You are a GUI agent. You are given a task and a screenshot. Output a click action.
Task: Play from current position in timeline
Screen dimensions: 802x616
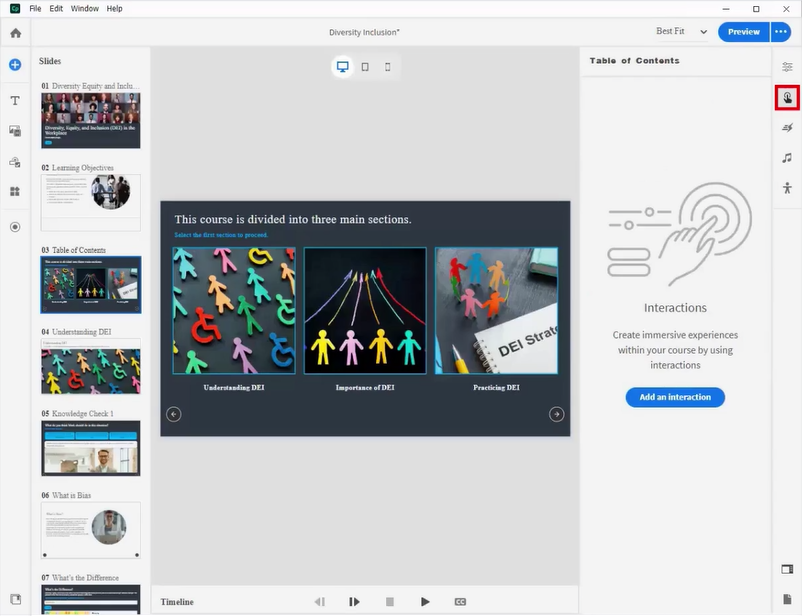tap(354, 602)
